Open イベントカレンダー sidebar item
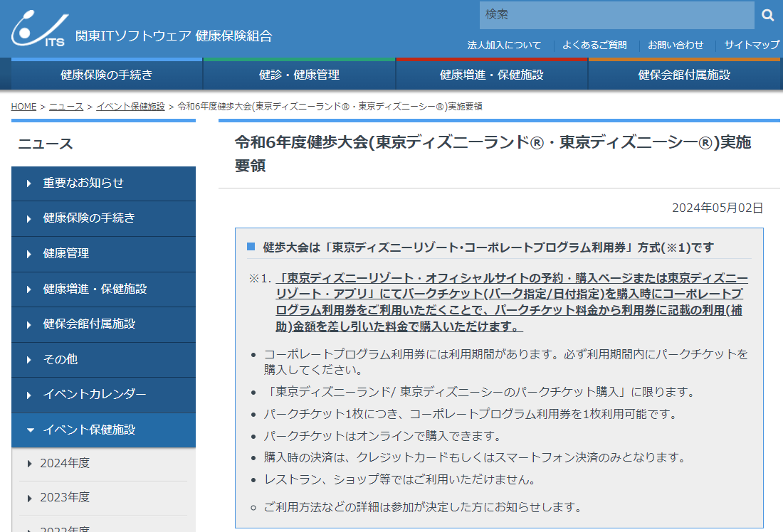 pyautogui.click(x=103, y=395)
